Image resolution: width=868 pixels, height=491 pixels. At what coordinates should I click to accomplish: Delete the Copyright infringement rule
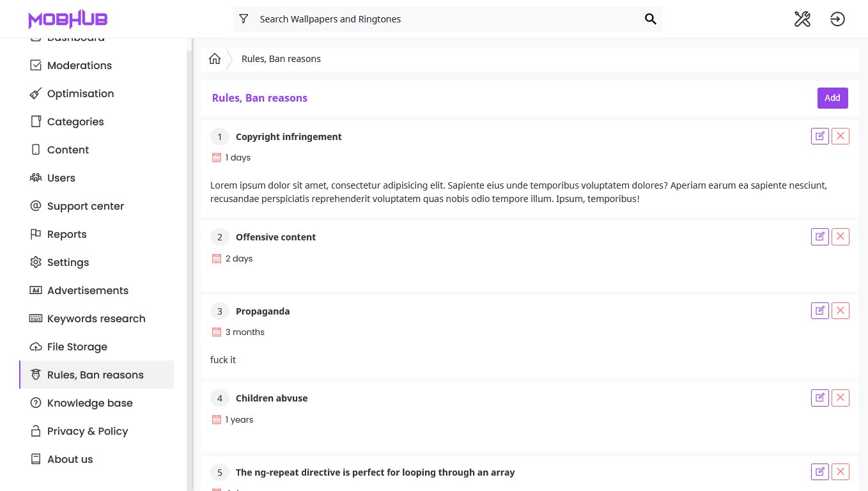click(841, 136)
